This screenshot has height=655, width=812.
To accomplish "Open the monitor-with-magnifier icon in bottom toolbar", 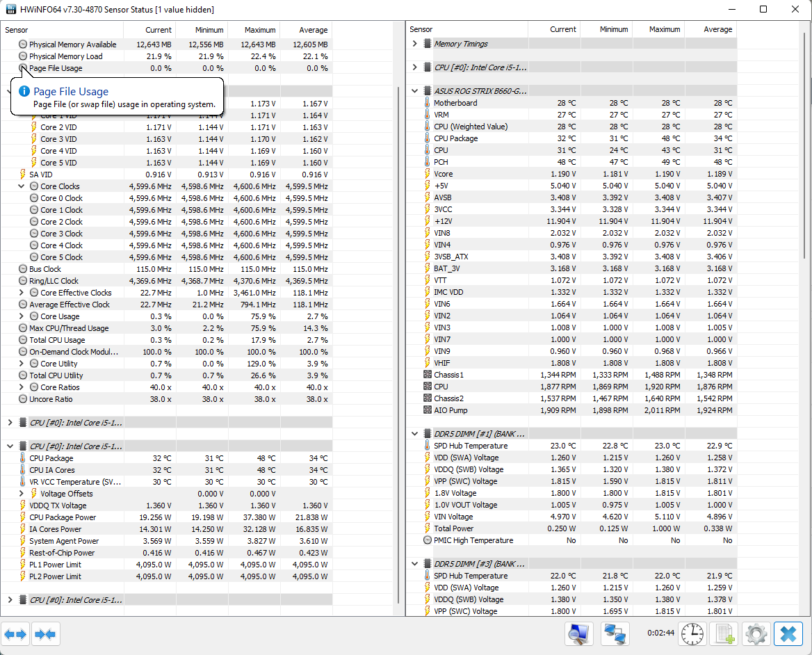I will tap(578, 633).
